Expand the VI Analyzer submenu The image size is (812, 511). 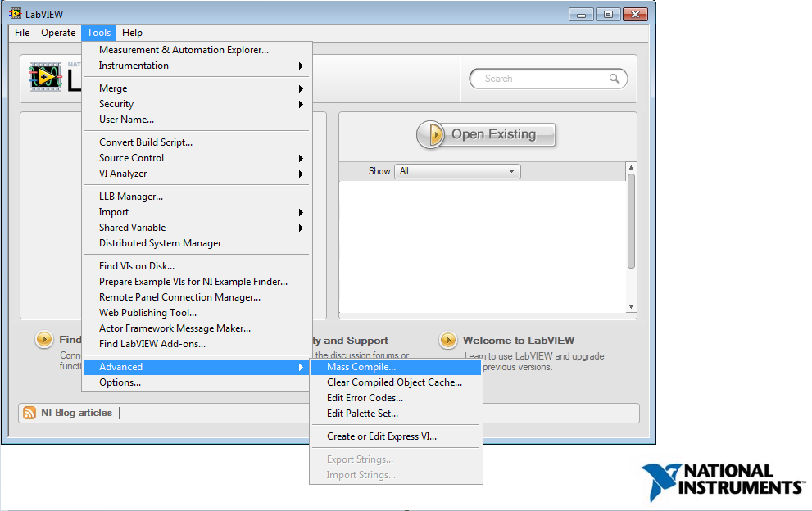[197, 173]
